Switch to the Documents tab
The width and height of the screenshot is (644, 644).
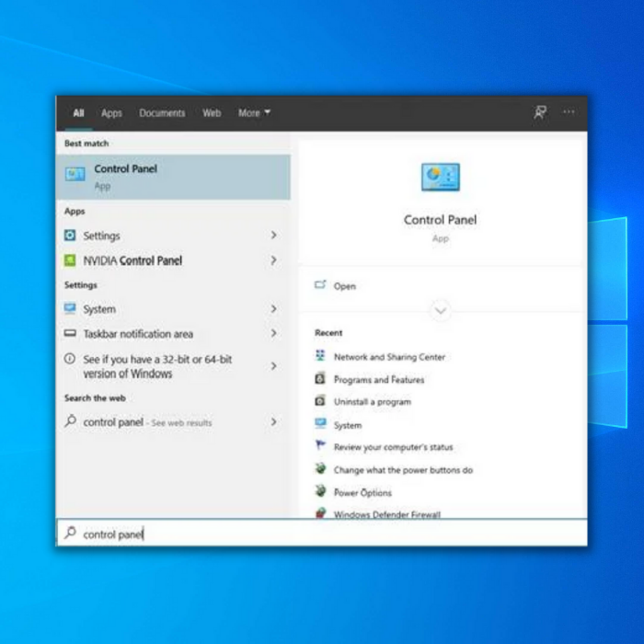pyautogui.click(x=162, y=113)
